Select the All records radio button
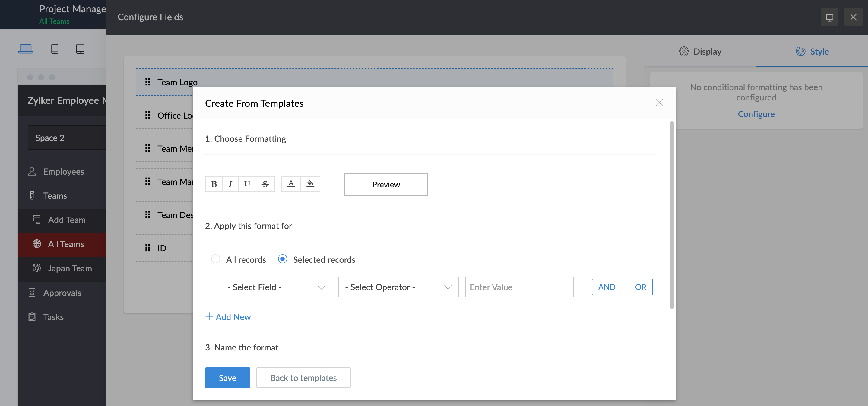 pos(216,259)
